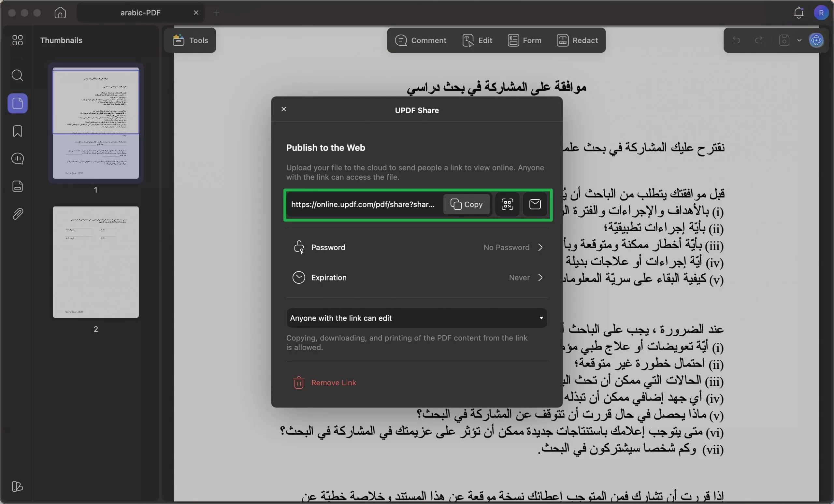Open the 'Anyone with the link can edit' dropdown
Screen dimensions: 834x504
click(x=417, y=318)
